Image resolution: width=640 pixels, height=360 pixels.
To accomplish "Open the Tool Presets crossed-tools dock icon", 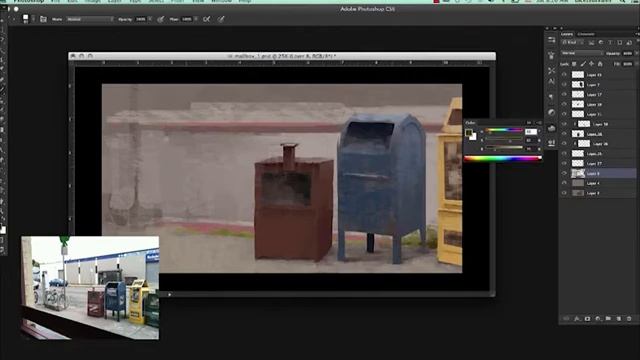I will point(551,71).
